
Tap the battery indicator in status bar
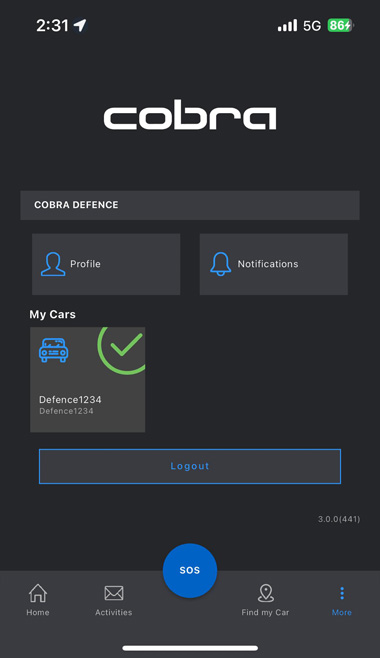point(341,26)
